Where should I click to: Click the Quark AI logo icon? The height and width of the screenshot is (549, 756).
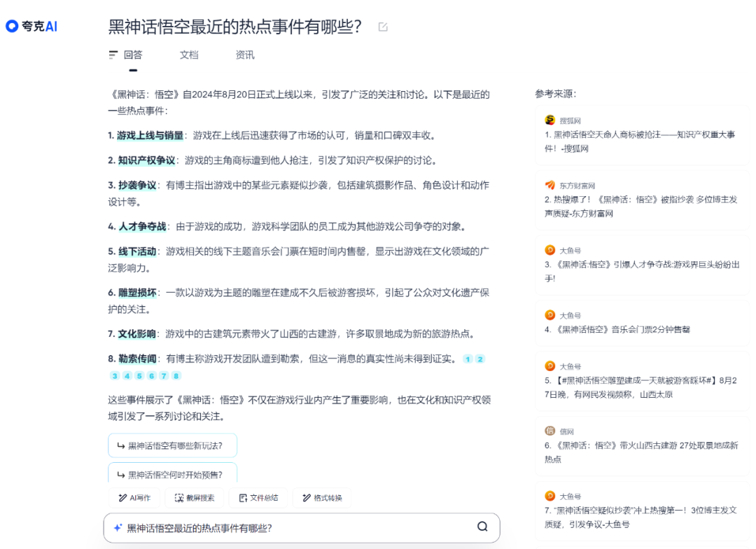pos(12,26)
